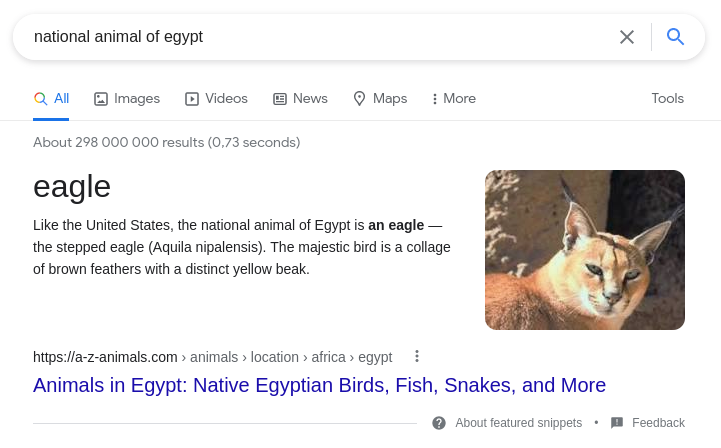Screen dimensions: 721x448
Task: Switch to the Videos tab label
Action: (226, 98)
